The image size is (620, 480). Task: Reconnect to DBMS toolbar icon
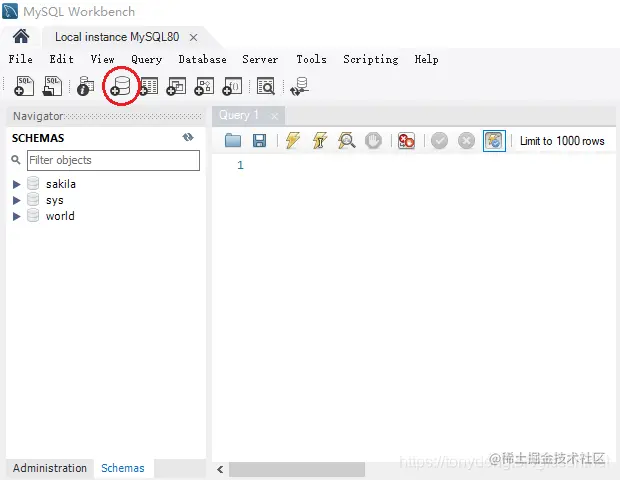[x=300, y=86]
